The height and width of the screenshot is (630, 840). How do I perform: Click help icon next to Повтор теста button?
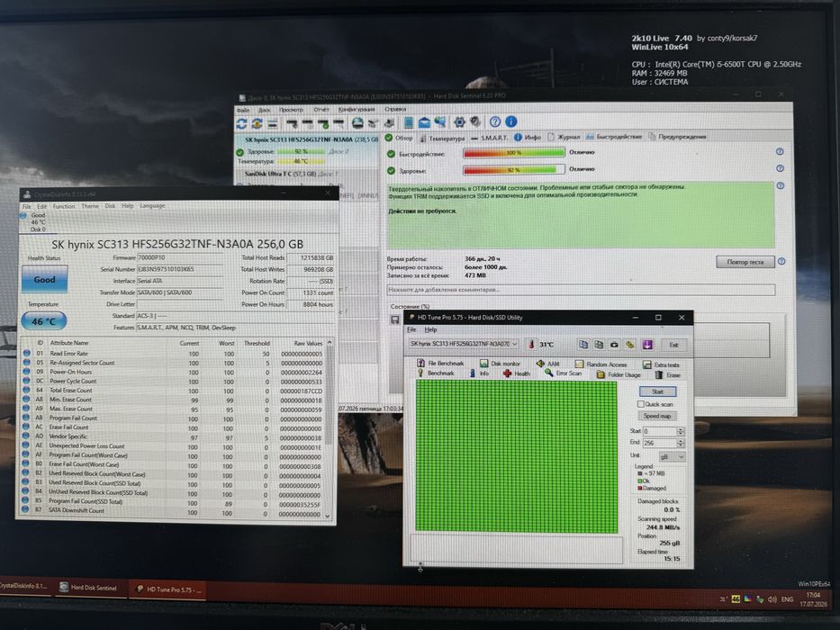tap(781, 261)
